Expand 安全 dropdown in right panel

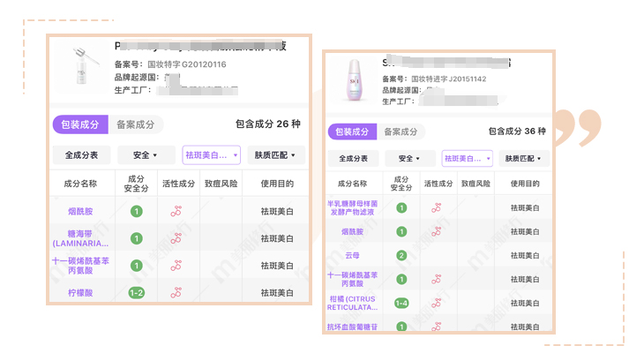click(x=410, y=159)
